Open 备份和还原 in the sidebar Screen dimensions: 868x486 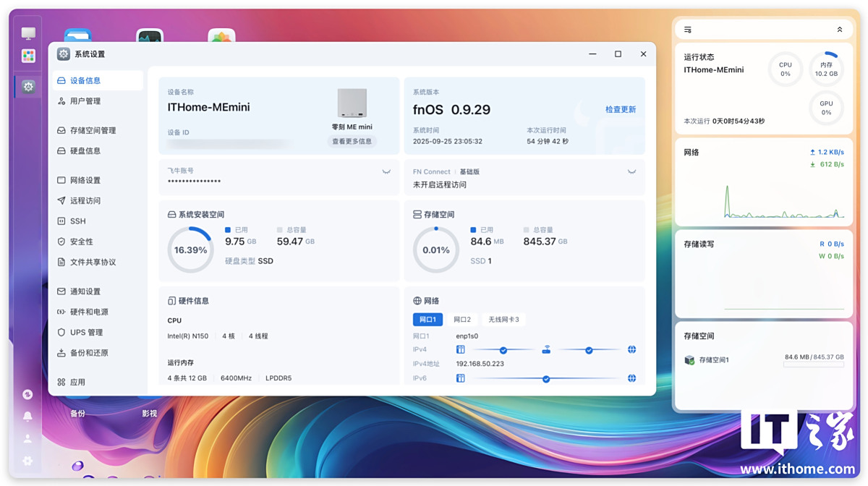[89, 353]
